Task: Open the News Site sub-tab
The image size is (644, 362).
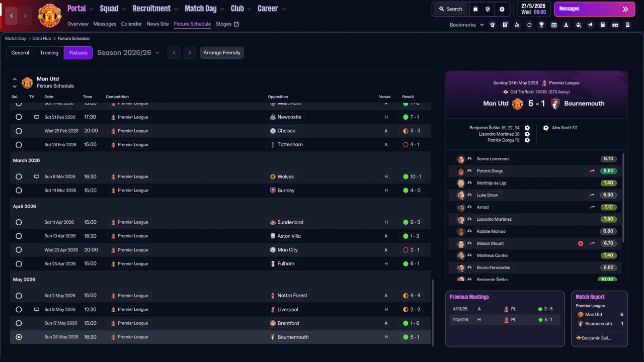Action: pos(158,24)
